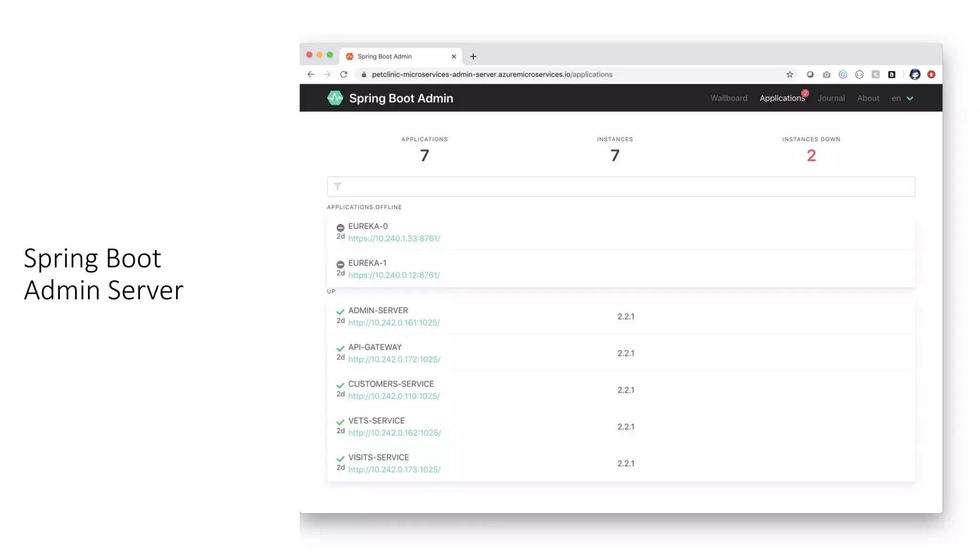Image resolution: width=980 pixels, height=551 pixels.
Task: Click the Applications count 7
Action: [x=424, y=155]
